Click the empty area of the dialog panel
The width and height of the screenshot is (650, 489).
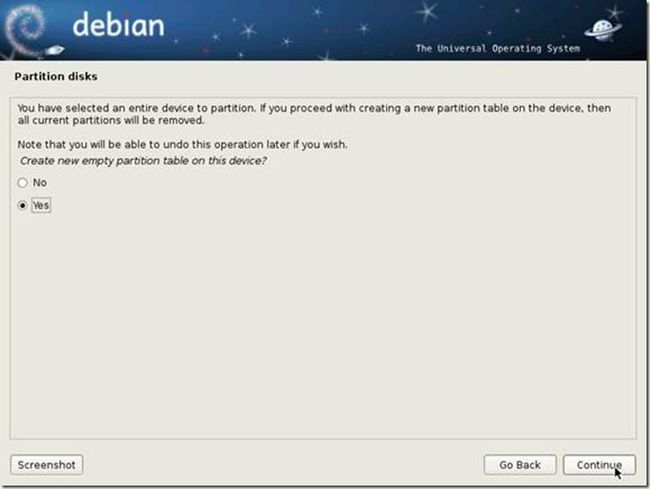point(323,323)
